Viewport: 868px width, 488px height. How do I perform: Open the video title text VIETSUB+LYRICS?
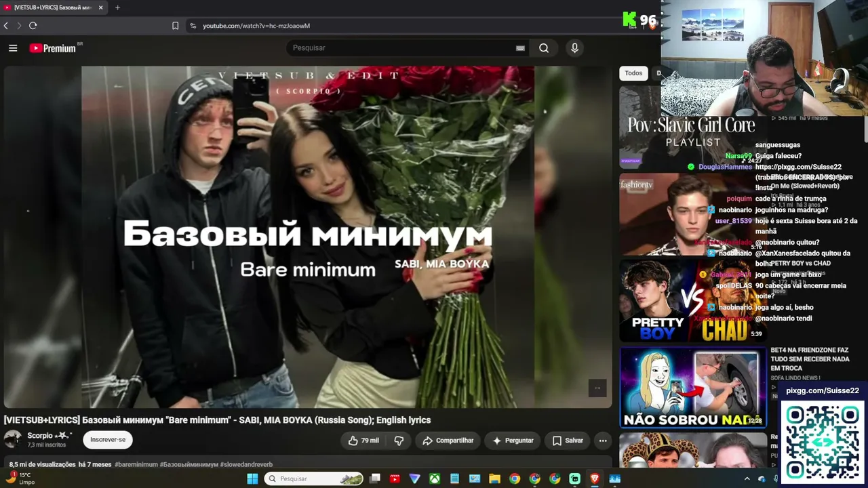(217, 420)
